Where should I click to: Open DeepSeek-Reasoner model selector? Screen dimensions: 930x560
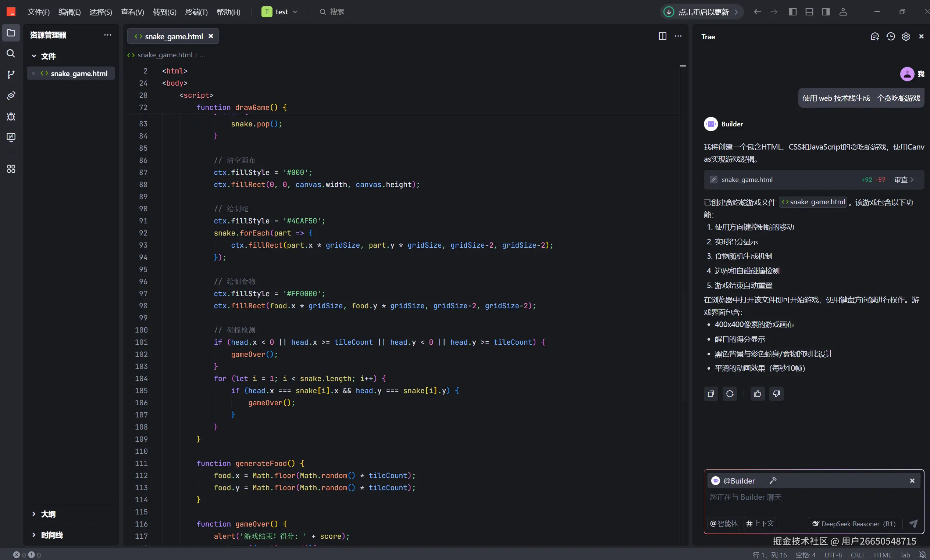pyautogui.click(x=854, y=523)
